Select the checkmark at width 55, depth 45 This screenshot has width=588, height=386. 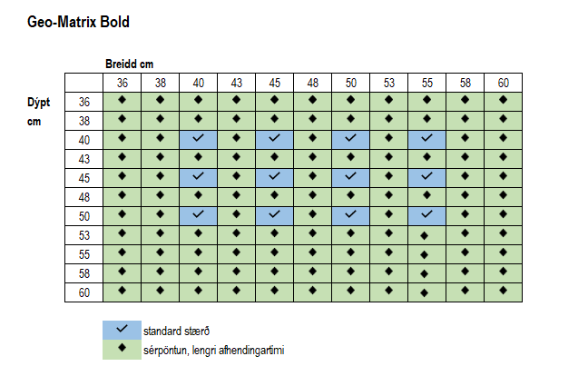(x=426, y=177)
